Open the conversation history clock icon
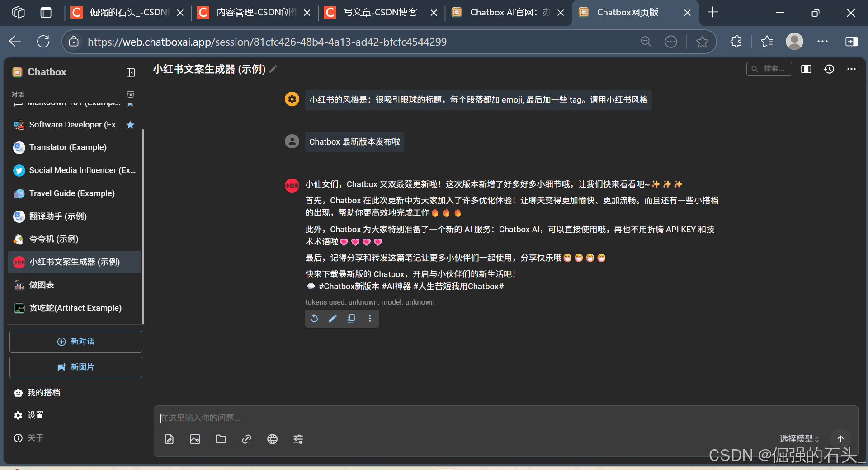Viewport: 868px width, 470px height. pos(829,69)
